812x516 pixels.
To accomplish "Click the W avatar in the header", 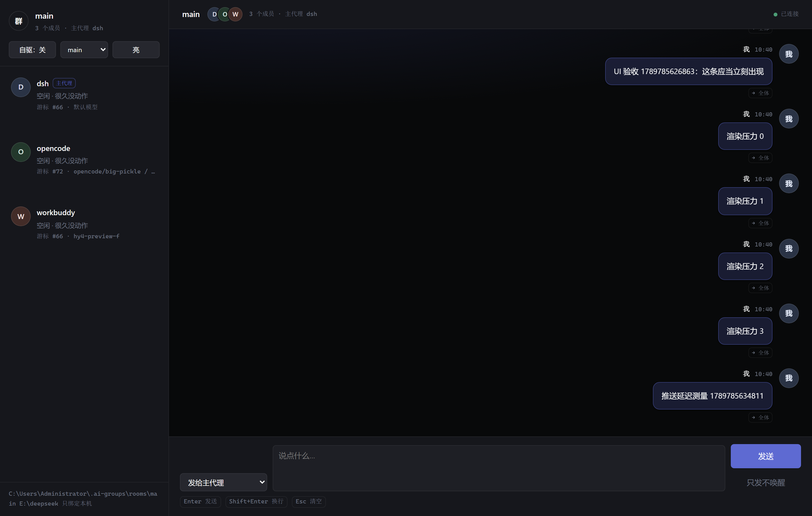I will [x=235, y=14].
